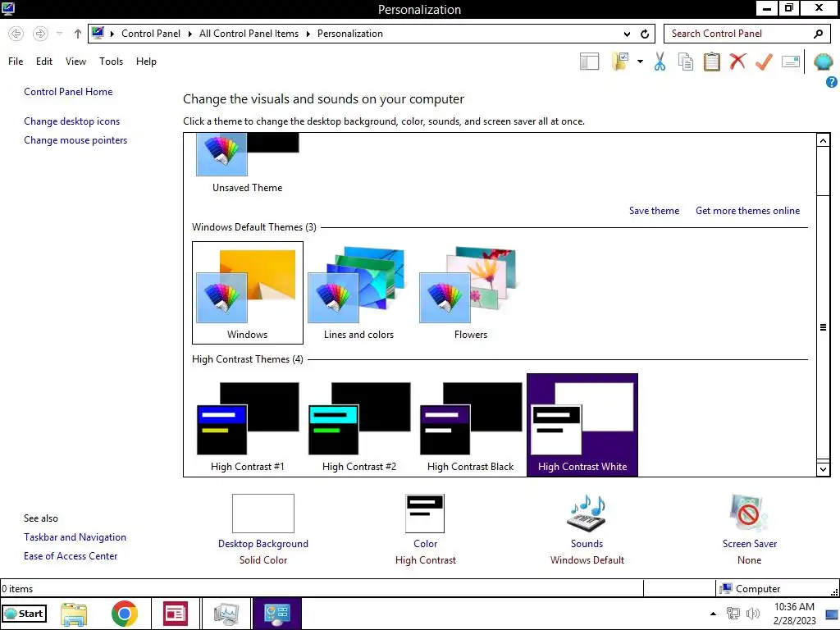Click the orange checkmark icon
Screen dimensions: 840x630
(x=764, y=62)
